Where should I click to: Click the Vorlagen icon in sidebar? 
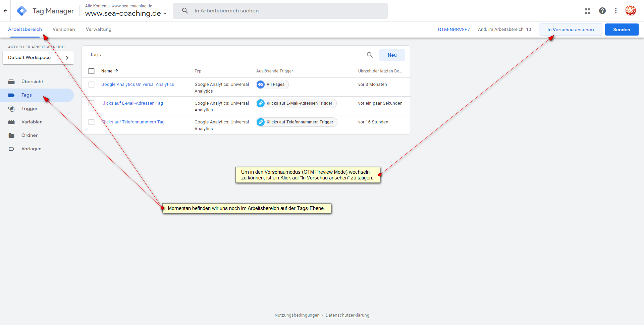click(11, 149)
